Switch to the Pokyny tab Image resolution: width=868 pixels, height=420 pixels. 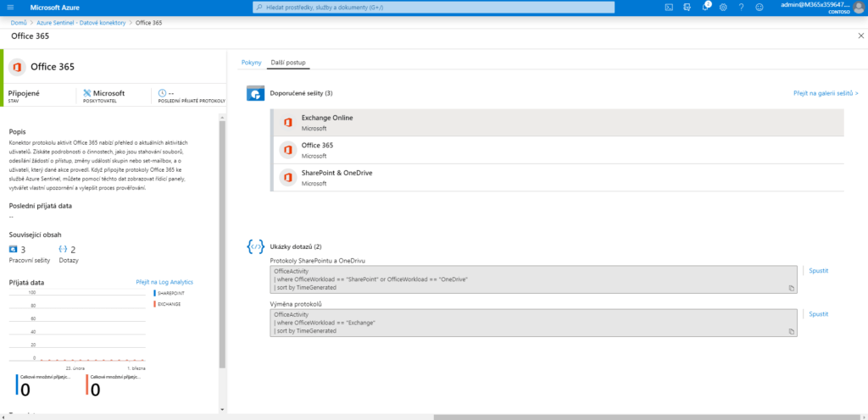[x=252, y=63]
